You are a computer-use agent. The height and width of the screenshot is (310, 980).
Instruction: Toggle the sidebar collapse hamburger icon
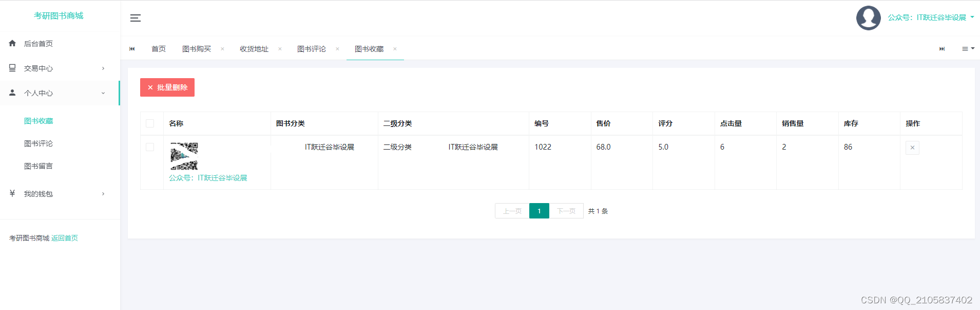pyautogui.click(x=136, y=18)
